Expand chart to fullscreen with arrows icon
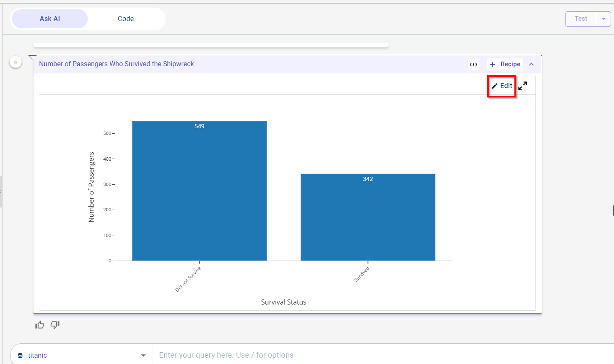This screenshot has height=364, width=614. click(x=522, y=86)
